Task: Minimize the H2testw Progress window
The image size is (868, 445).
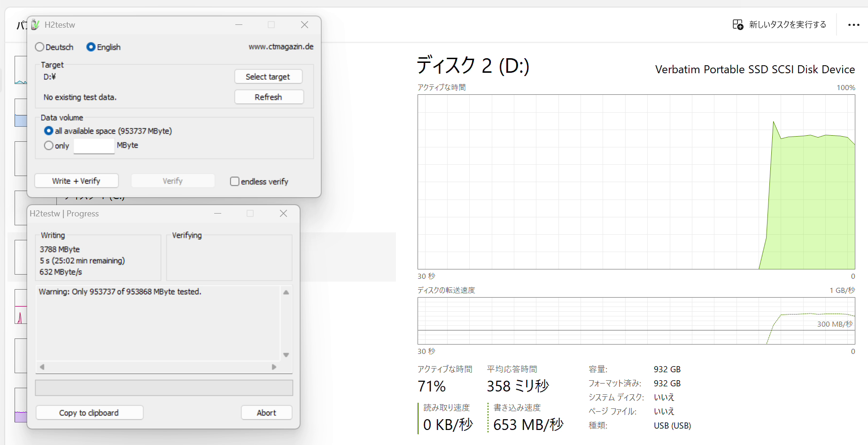Action: (217, 214)
